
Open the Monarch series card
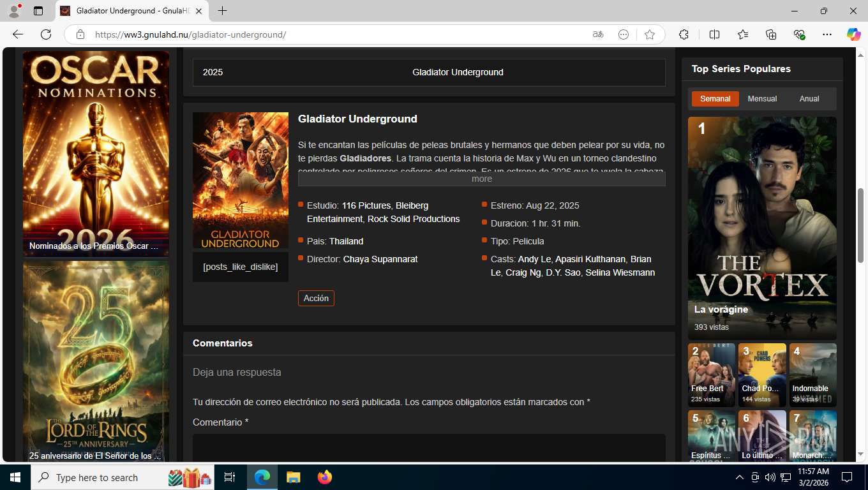point(813,436)
